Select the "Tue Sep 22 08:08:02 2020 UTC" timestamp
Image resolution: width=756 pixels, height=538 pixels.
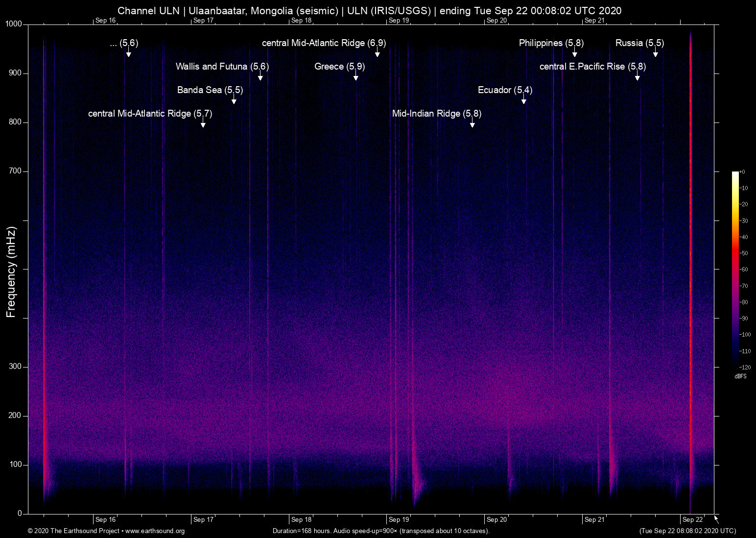click(687, 531)
